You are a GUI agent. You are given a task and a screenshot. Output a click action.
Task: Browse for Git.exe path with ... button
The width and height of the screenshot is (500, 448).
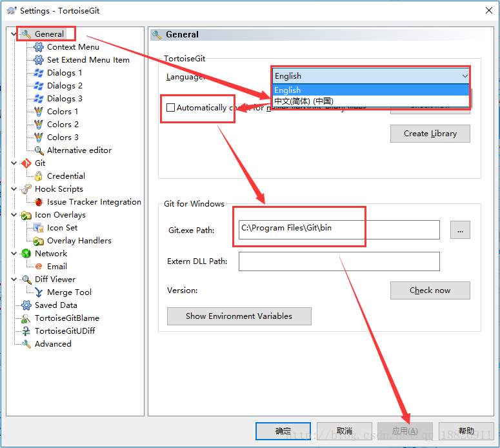(460, 230)
